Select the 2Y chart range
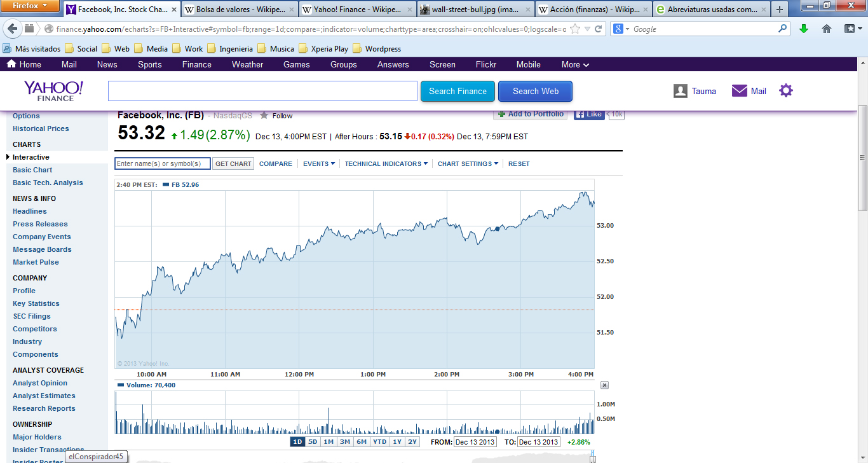Image resolution: width=868 pixels, height=463 pixels. (412, 442)
